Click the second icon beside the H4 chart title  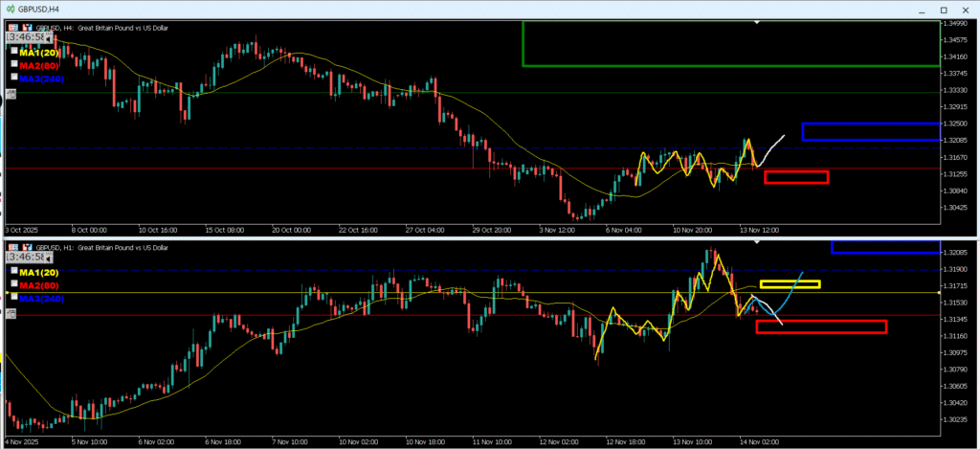tap(25, 28)
